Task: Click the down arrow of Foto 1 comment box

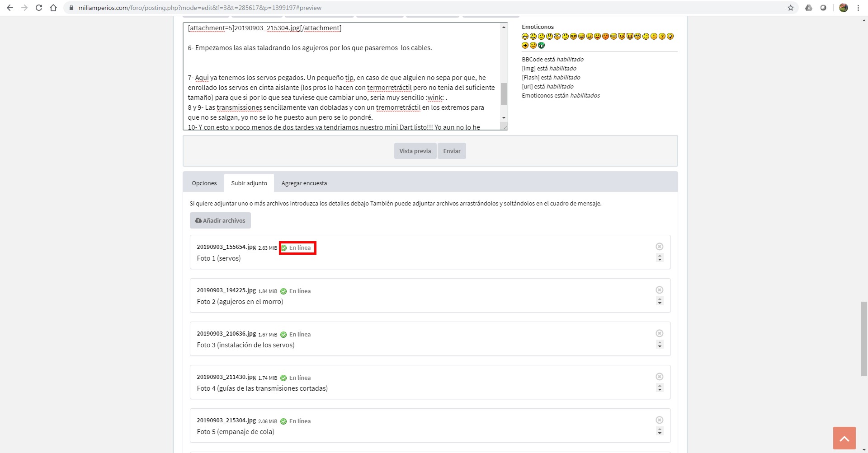Action: [x=660, y=260]
